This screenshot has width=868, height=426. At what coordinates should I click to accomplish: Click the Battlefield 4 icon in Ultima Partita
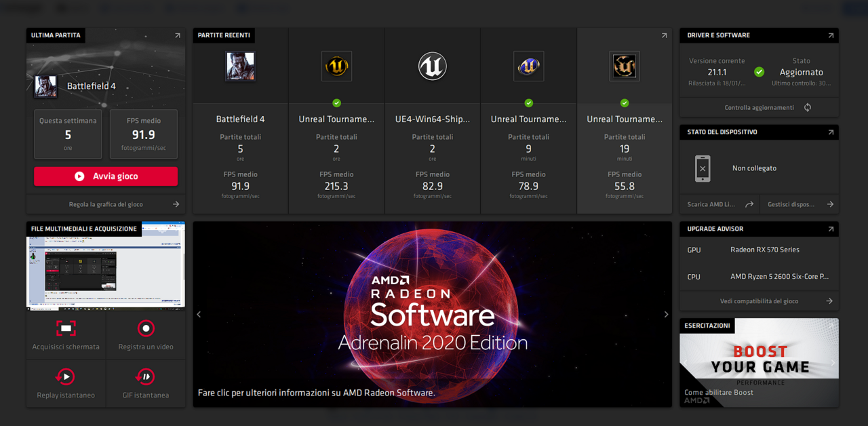pyautogui.click(x=45, y=86)
